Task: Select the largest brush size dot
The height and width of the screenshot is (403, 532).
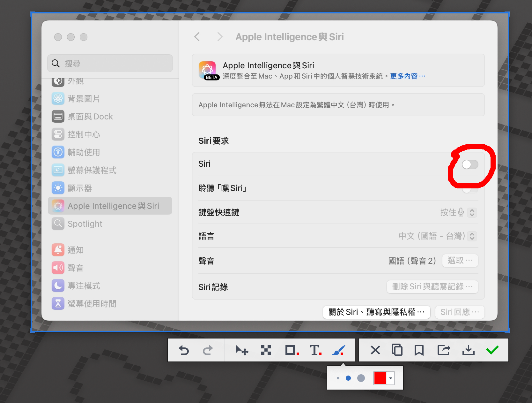Action: pos(361,378)
